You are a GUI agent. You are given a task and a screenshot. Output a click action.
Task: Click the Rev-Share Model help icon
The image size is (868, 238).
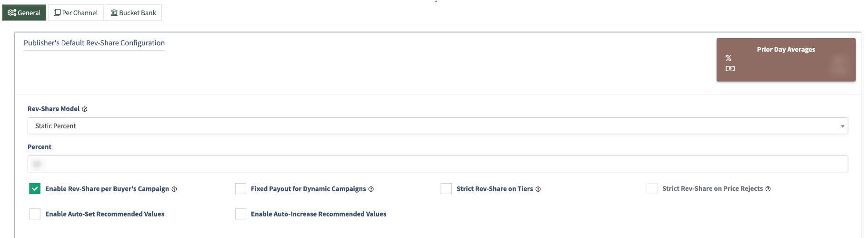coord(85,109)
